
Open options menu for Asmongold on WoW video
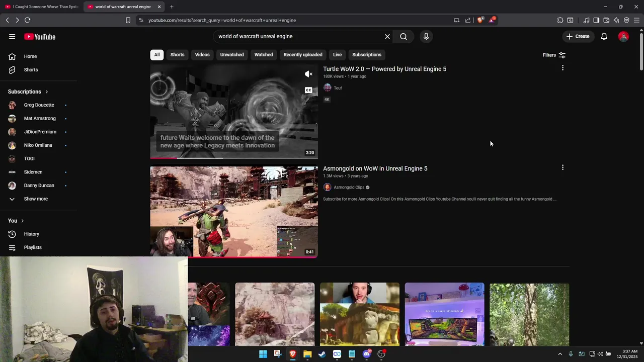click(562, 167)
